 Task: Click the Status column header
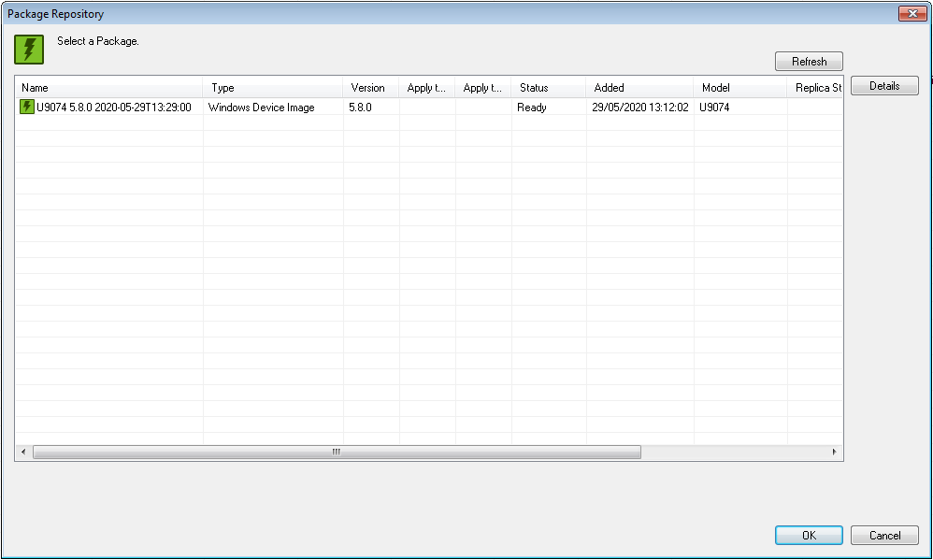point(549,88)
